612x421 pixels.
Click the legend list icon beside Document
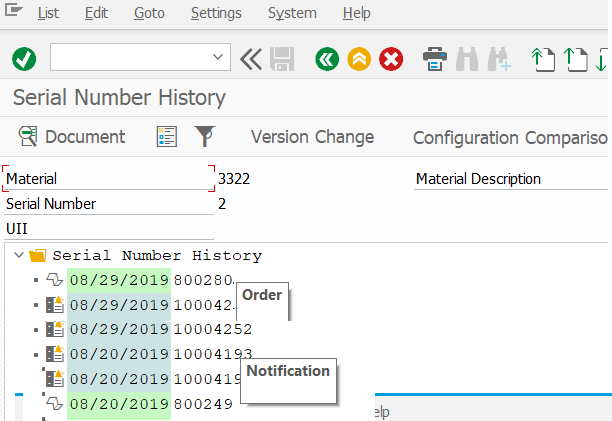point(167,137)
